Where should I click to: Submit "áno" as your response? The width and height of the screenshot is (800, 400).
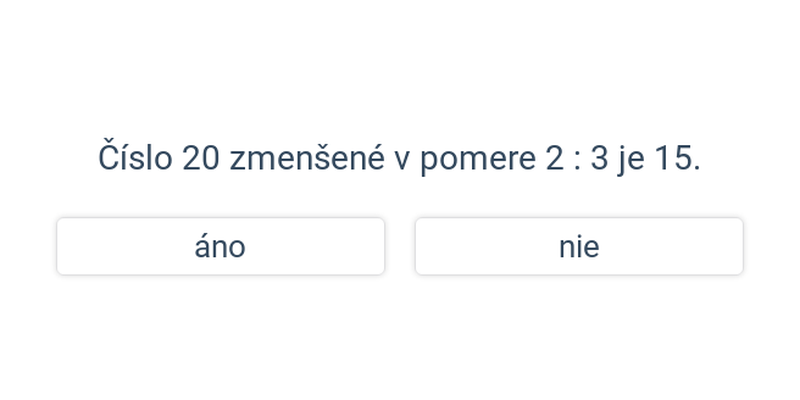pos(220,246)
